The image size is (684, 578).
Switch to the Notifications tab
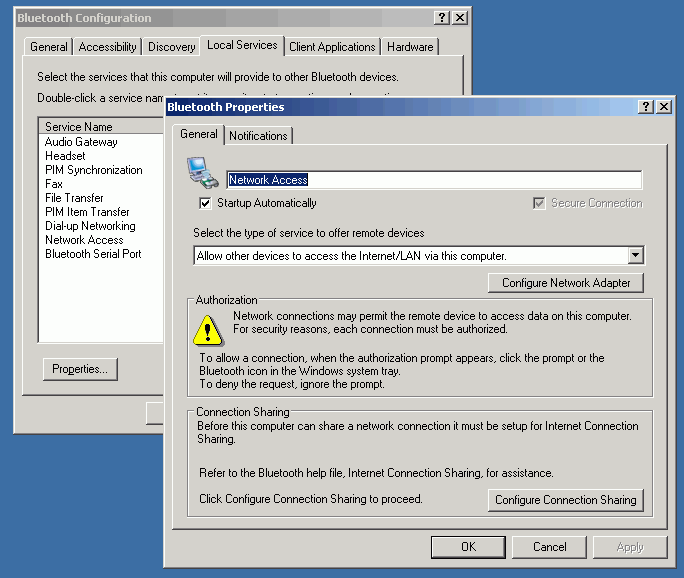click(258, 136)
